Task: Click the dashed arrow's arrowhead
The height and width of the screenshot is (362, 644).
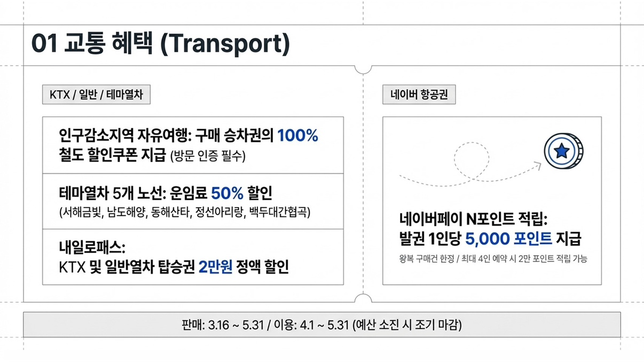Action: pyautogui.click(x=538, y=166)
